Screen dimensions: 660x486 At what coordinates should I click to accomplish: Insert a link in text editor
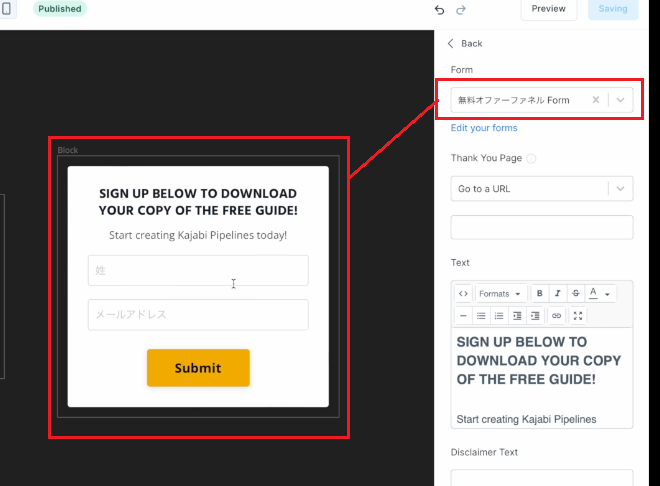556,316
